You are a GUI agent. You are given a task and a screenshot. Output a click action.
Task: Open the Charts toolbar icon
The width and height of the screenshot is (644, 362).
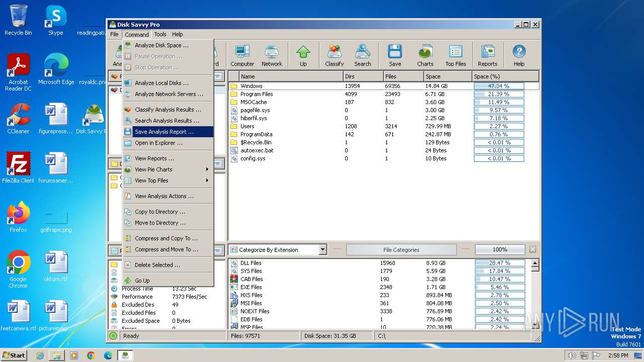(x=425, y=55)
